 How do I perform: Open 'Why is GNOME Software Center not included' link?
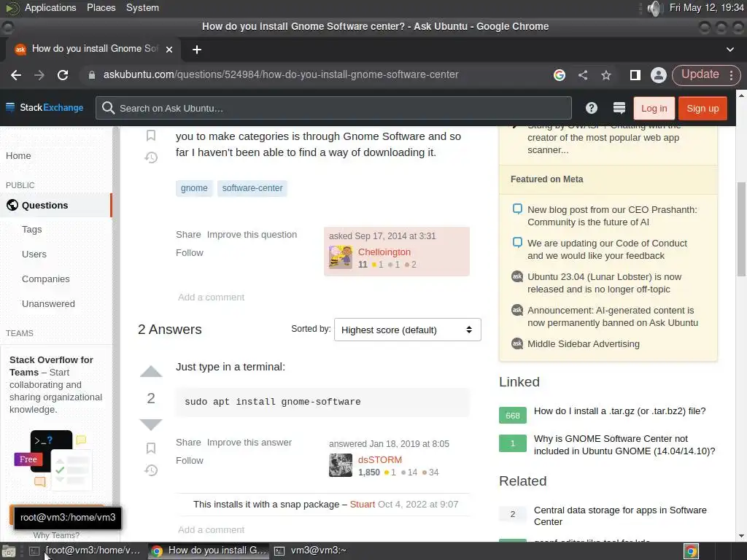624,445
